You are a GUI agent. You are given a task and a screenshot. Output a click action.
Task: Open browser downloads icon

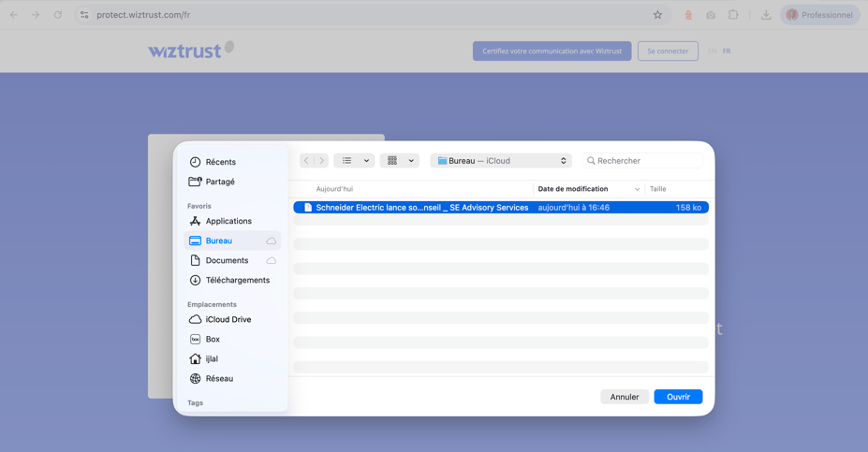(766, 15)
